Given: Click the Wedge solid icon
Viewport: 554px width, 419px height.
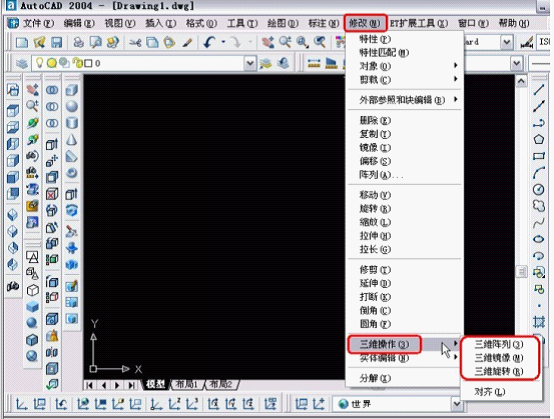Looking at the screenshot, I should [72, 156].
